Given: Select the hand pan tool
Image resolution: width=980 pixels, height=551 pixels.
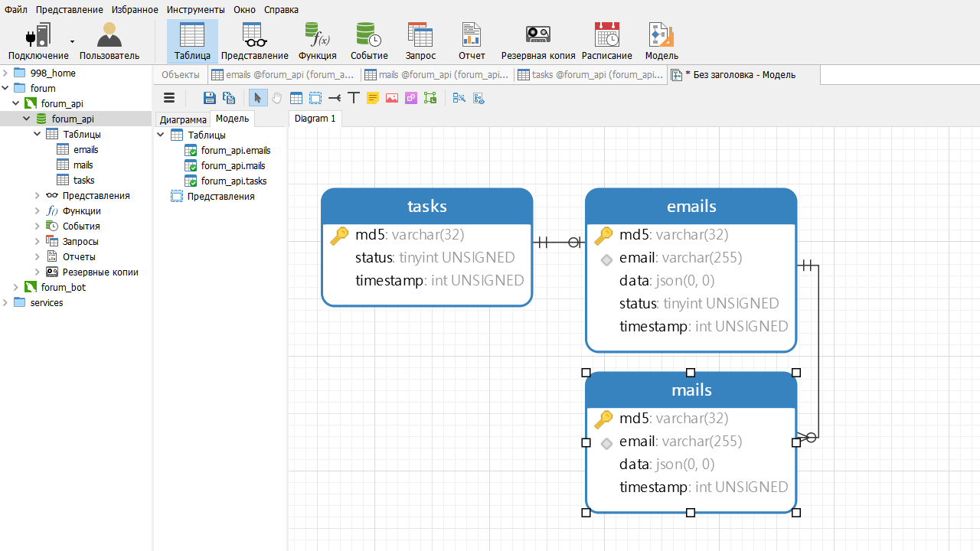Looking at the screenshot, I should [276, 98].
